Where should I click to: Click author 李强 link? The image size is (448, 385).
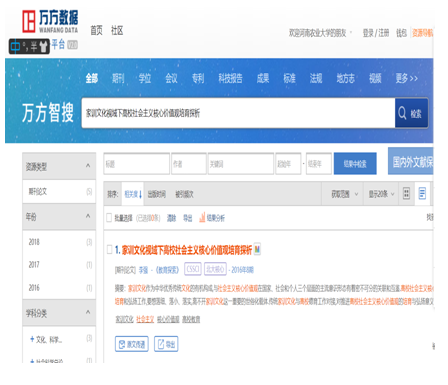pos(143,270)
